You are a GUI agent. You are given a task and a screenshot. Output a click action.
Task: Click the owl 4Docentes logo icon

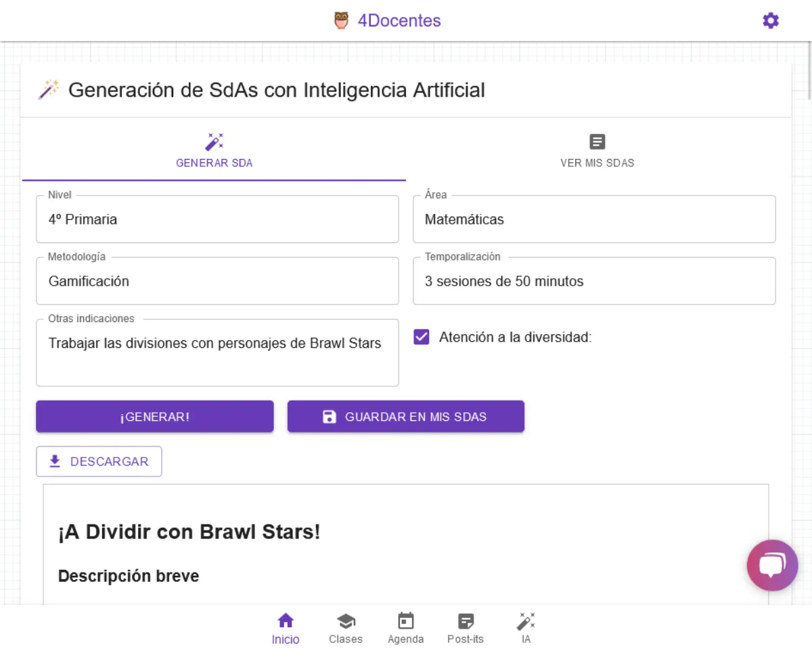(342, 20)
